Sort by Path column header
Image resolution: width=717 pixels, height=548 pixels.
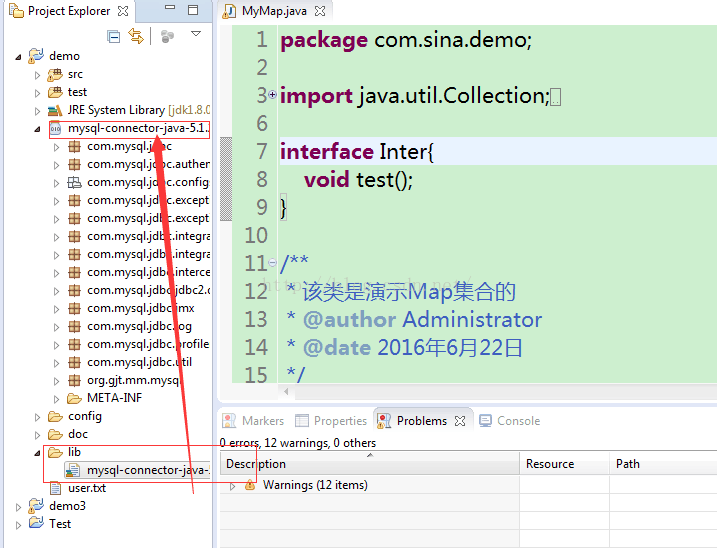663,464
